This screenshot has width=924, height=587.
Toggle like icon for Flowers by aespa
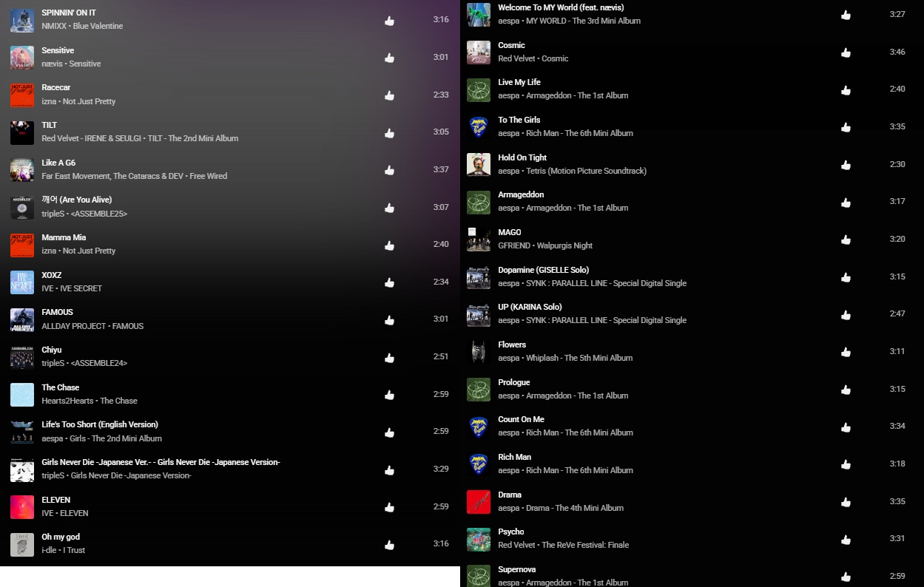846,352
